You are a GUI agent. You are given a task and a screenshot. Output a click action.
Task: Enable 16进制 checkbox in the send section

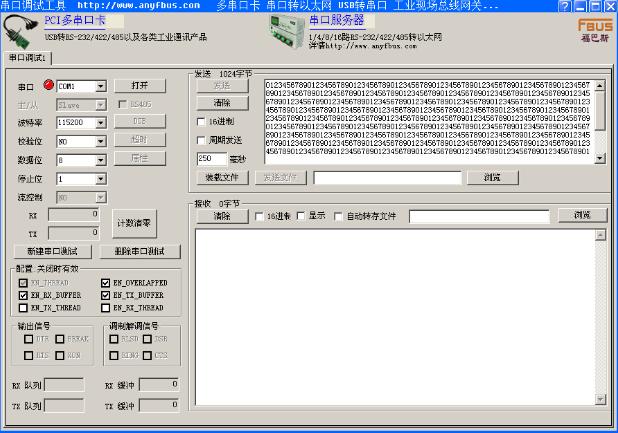[x=200, y=121]
